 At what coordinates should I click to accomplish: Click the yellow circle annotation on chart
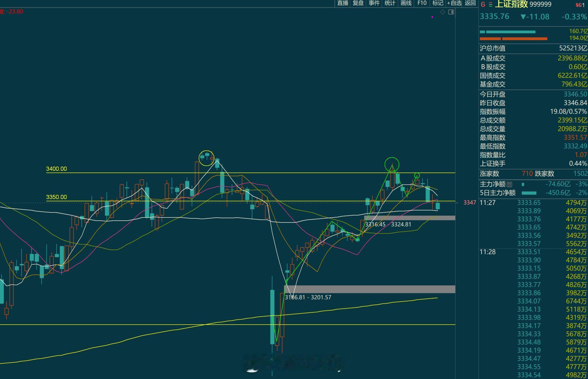tap(206, 158)
